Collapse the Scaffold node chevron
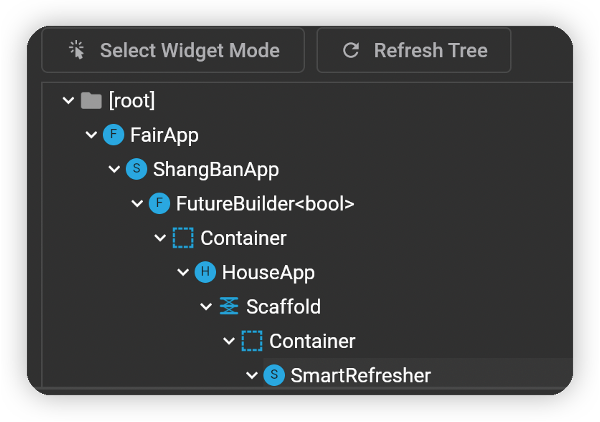Viewport: 600px width, 422px height. [206, 306]
